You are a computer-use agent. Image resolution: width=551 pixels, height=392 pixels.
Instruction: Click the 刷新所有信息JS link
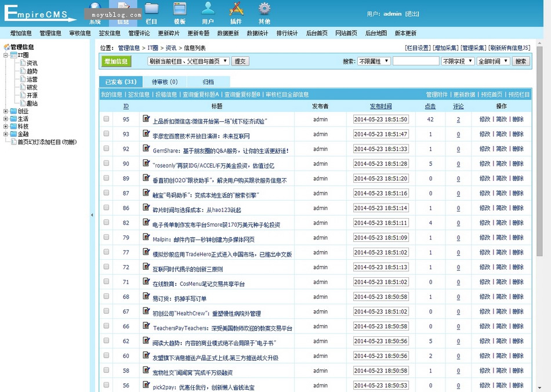[x=509, y=48]
